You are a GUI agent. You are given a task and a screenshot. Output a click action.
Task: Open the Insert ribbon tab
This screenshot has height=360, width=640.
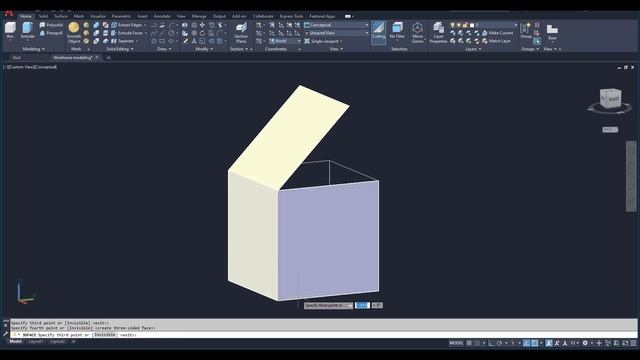(142, 16)
